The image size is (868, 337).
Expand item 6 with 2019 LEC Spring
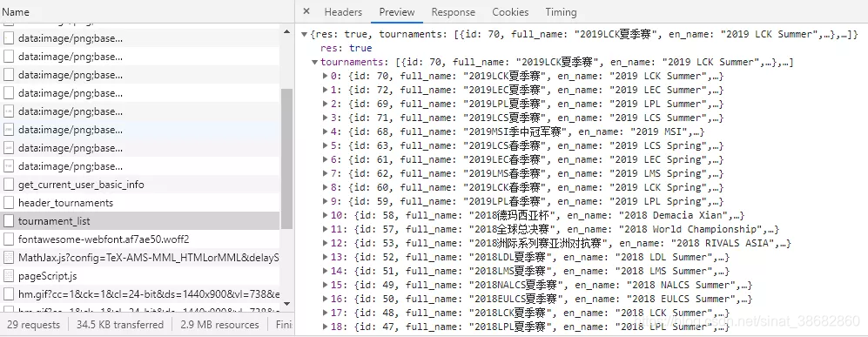point(325,159)
